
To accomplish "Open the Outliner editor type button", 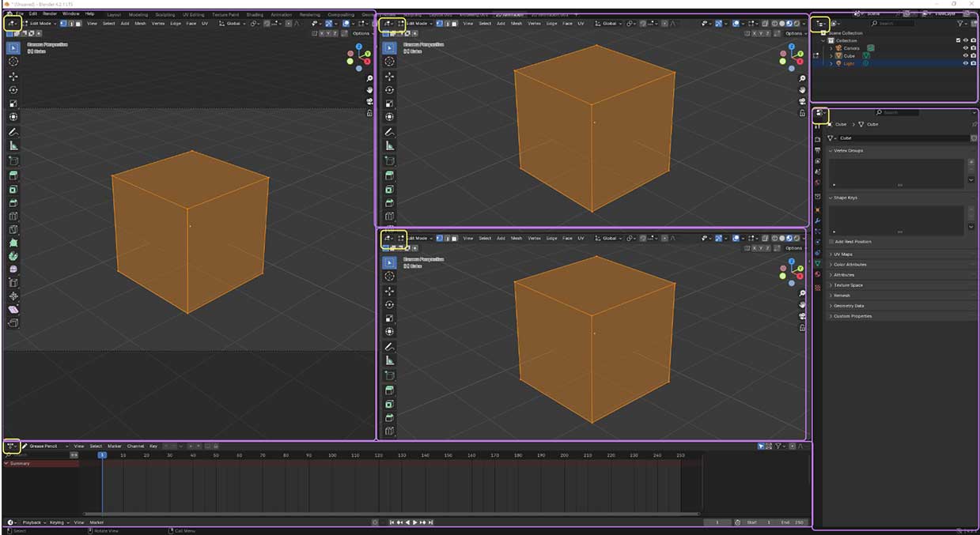I will 822,24.
